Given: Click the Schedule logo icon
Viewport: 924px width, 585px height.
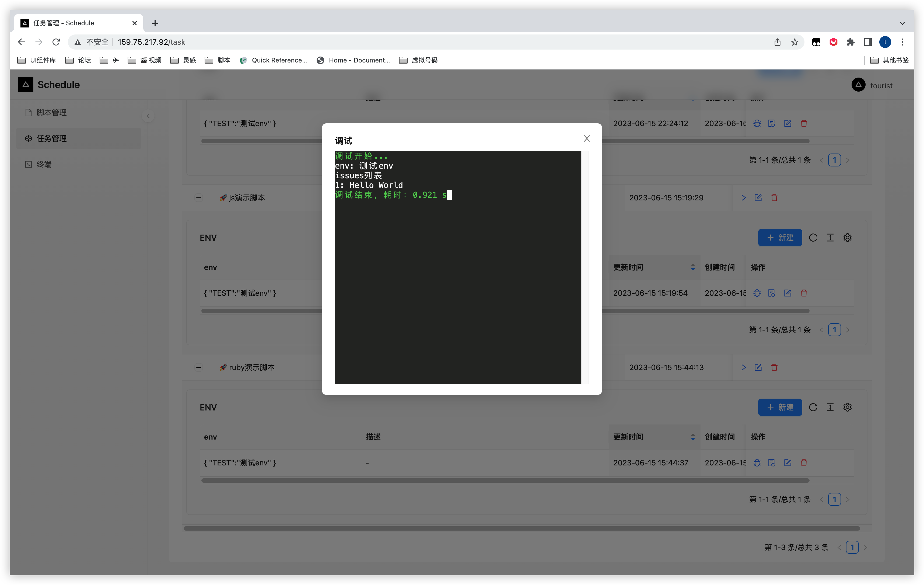Looking at the screenshot, I should pyautogui.click(x=26, y=85).
